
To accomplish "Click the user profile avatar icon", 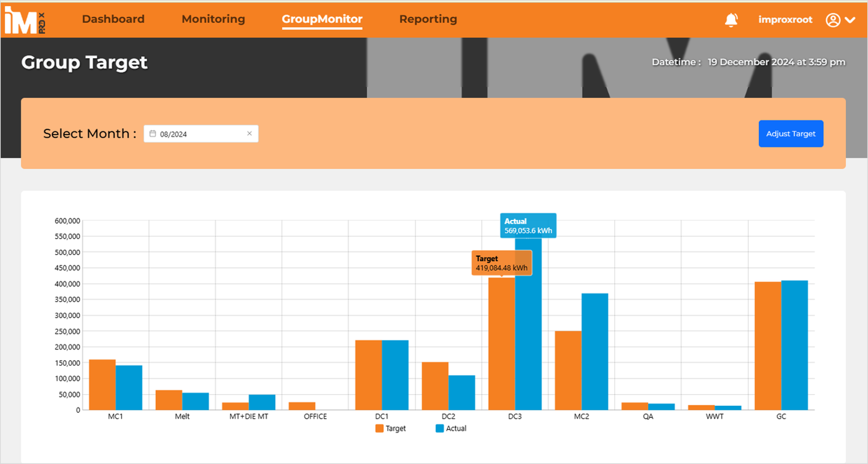I will click(833, 20).
